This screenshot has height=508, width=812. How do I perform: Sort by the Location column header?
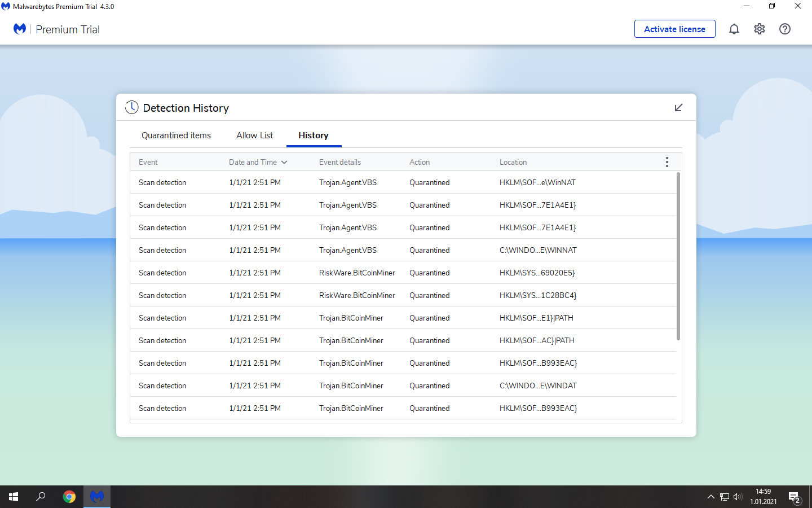pyautogui.click(x=513, y=162)
